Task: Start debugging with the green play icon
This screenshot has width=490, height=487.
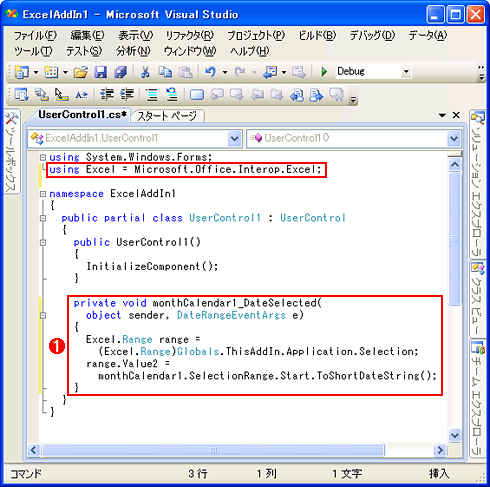Action: click(324, 72)
